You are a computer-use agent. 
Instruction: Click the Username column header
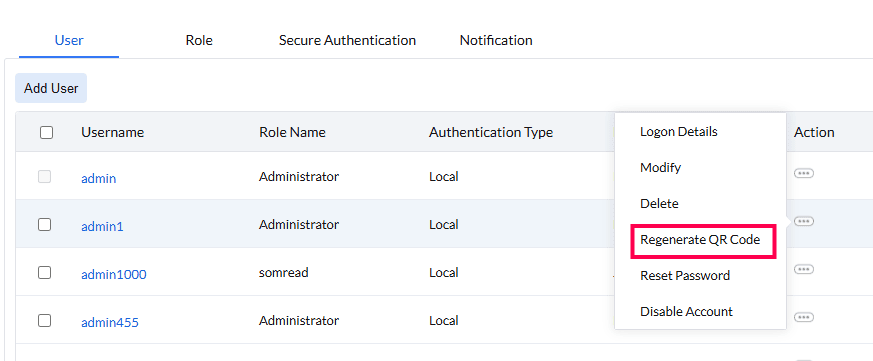pyautogui.click(x=112, y=132)
